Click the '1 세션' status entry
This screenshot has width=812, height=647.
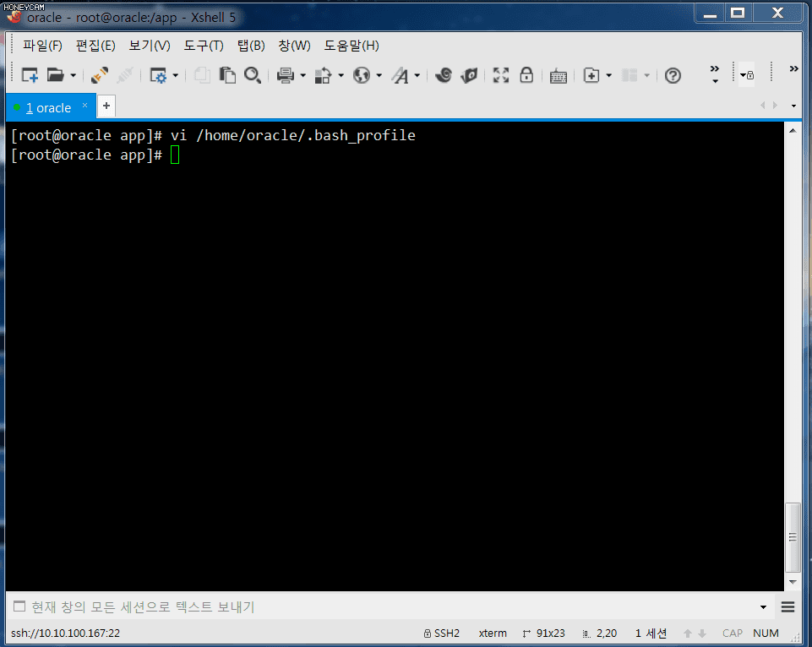point(651,633)
